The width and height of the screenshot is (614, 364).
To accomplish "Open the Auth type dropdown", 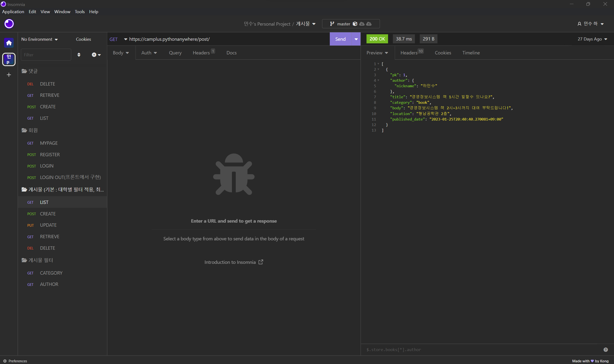I will pos(149,53).
